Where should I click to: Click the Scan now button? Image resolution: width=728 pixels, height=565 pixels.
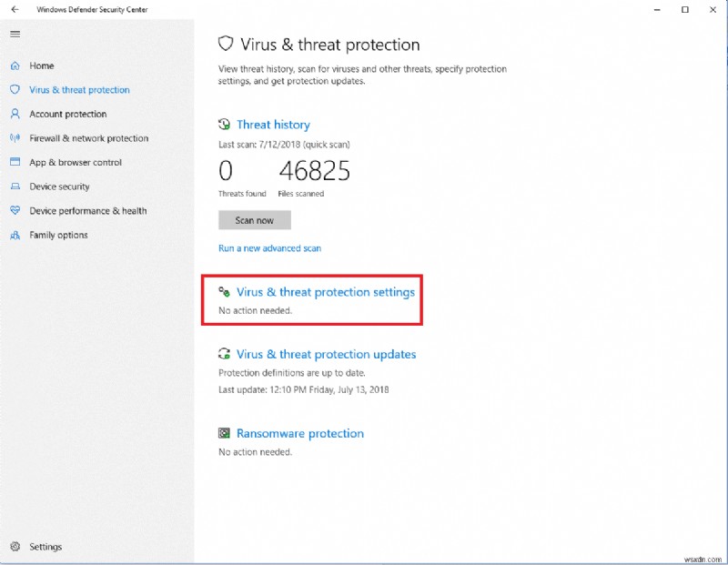(255, 220)
